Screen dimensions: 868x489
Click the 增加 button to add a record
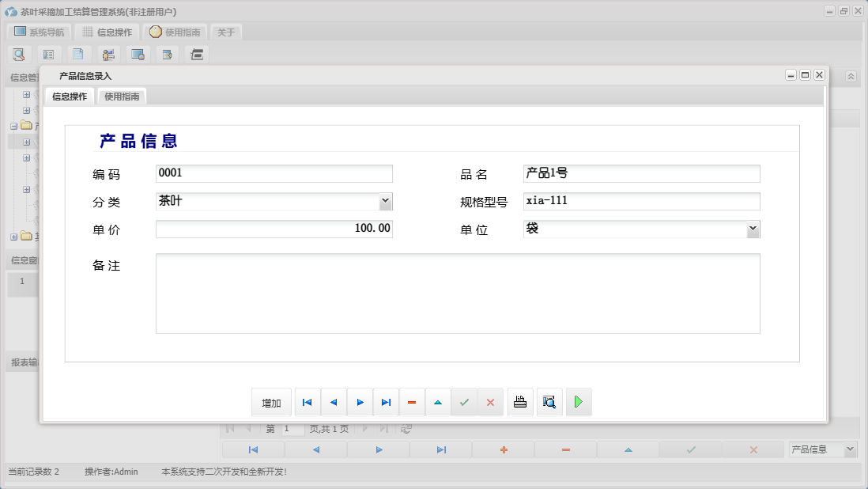tap(271, 402)
